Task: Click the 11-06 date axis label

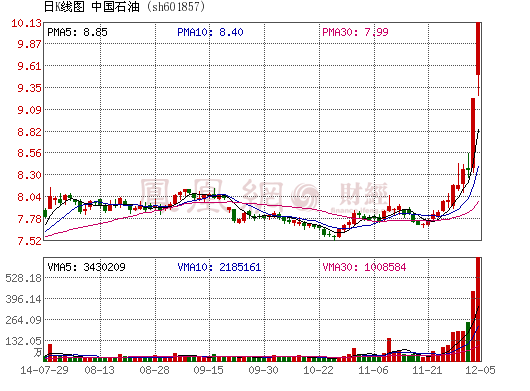Action: (x=374, y=370)
